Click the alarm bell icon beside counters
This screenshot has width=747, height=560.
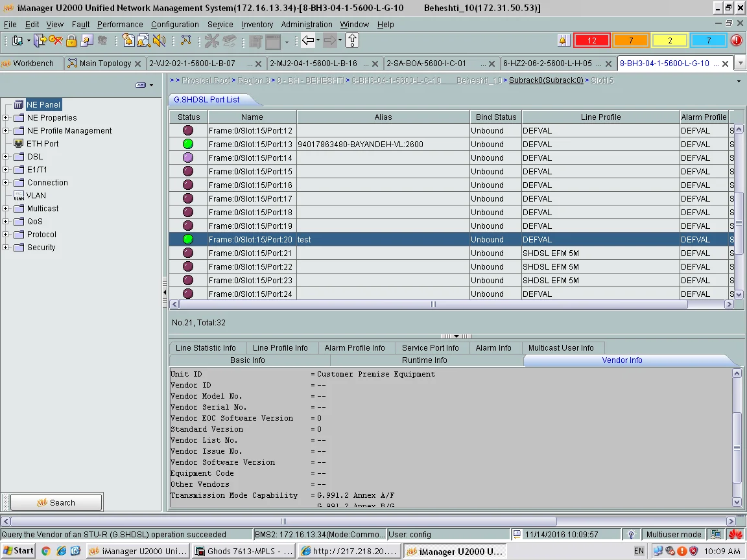click(563, 41)
